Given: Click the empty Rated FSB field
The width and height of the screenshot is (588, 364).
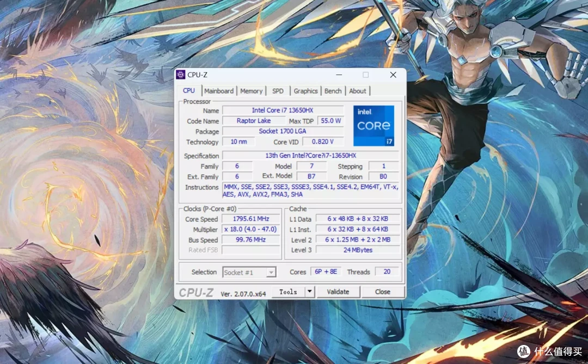Looking at the screenshot, I should pos(251,250).
